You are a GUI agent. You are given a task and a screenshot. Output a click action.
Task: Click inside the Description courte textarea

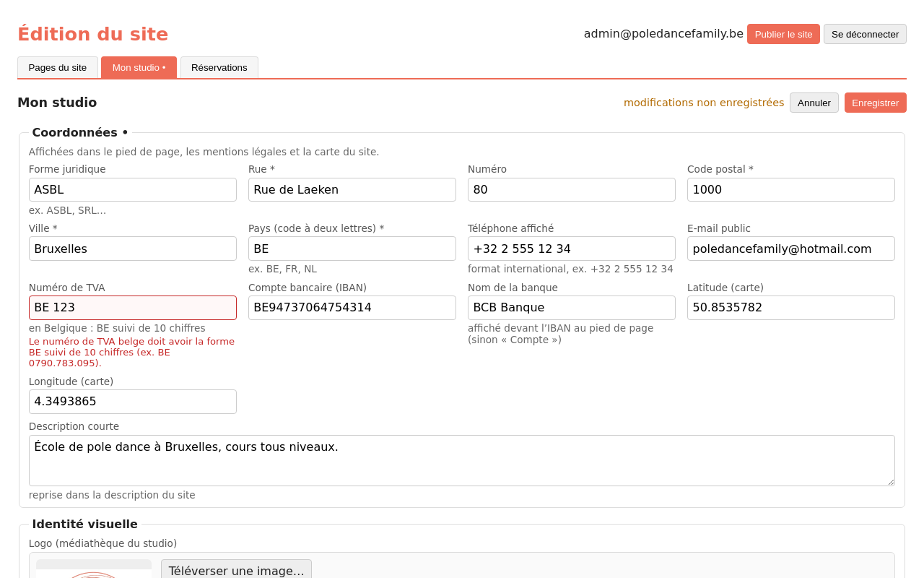(x=462, y=460)
